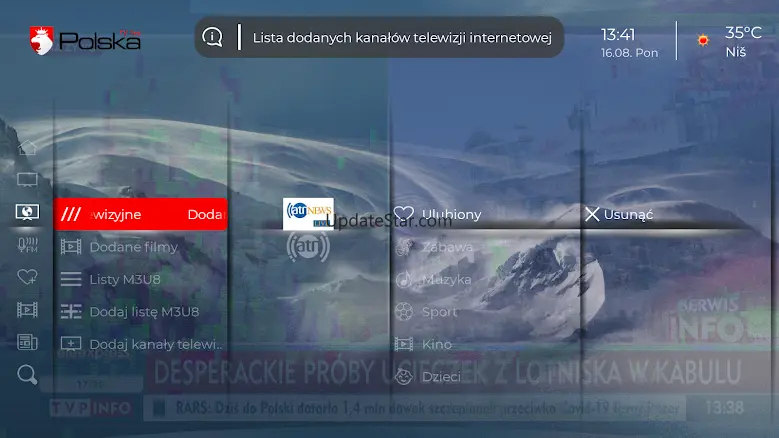779x438 pixels.
Task: Click the Ulubiony heart icon
Action: pyautogui.click(x=404, y=214)
